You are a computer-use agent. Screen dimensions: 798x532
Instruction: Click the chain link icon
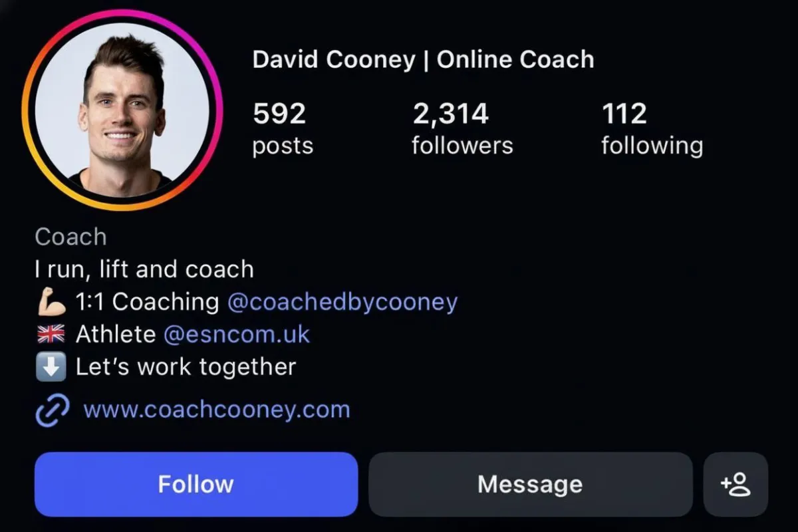[x=51, y=410]
